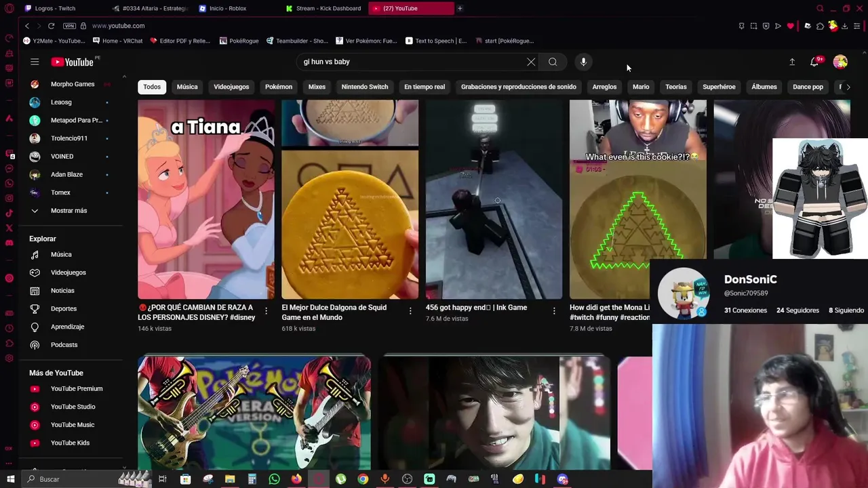Select the 'Nintendo Switch' filter chip
The image size is (868, 488).
(365, 87)
